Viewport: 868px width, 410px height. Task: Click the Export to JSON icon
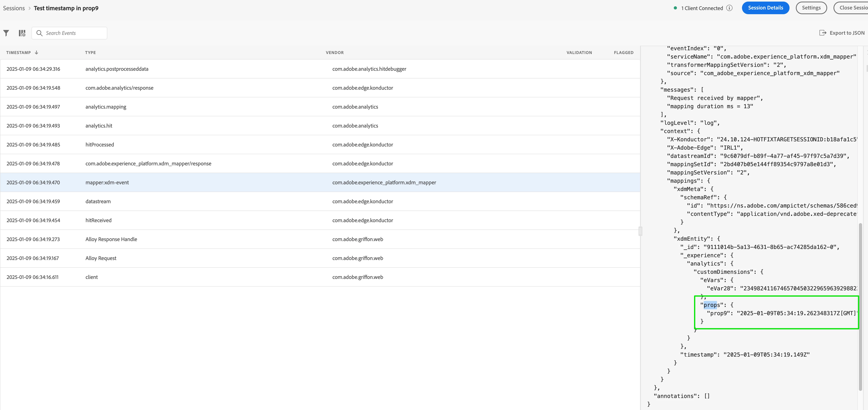pos(822,33)
